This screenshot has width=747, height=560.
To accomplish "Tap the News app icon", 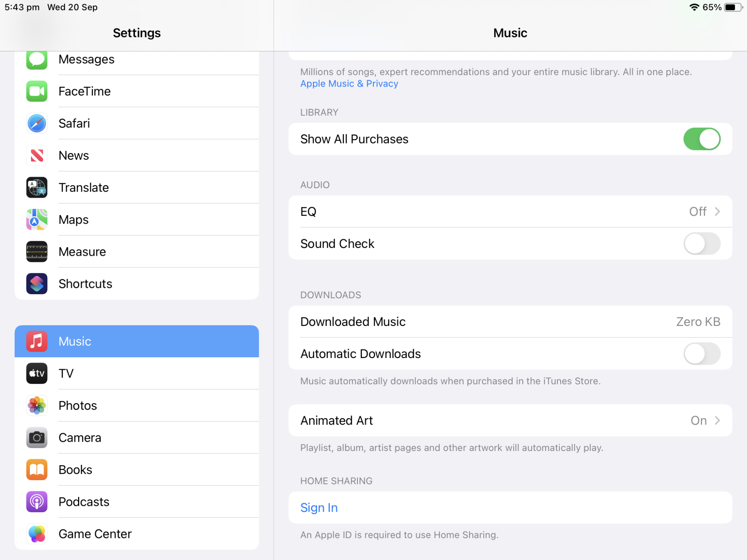I will [37, 155].
